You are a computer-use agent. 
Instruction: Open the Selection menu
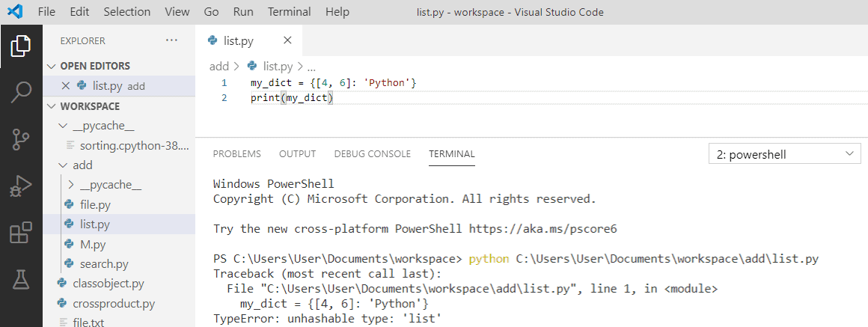(x=126, y=12)
